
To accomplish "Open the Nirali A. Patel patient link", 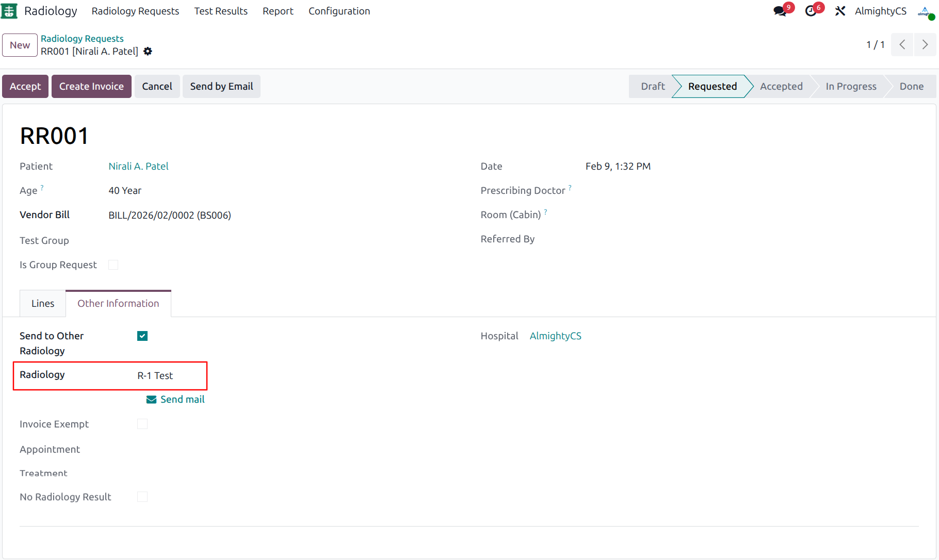I will tap(138, 166).
